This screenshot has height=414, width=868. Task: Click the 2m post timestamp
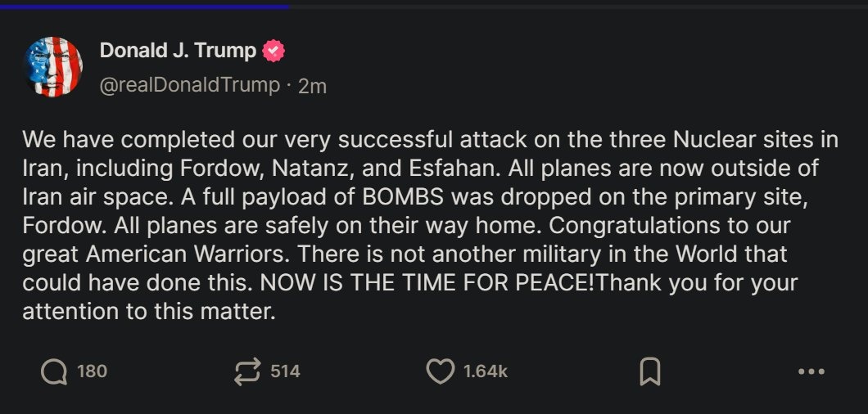[313, 86]
